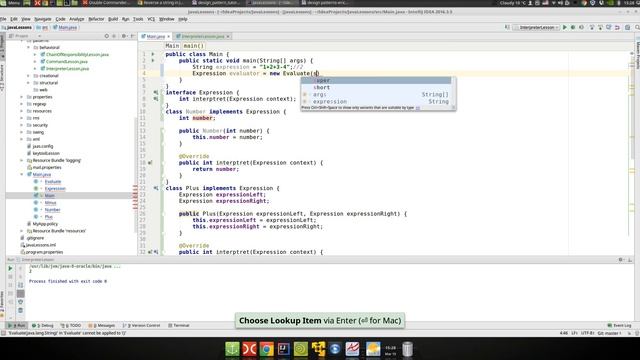This screenshot has height=360, width=640.
Task: Open the search everywhere magnifier icon
Action: click(637, 27)
